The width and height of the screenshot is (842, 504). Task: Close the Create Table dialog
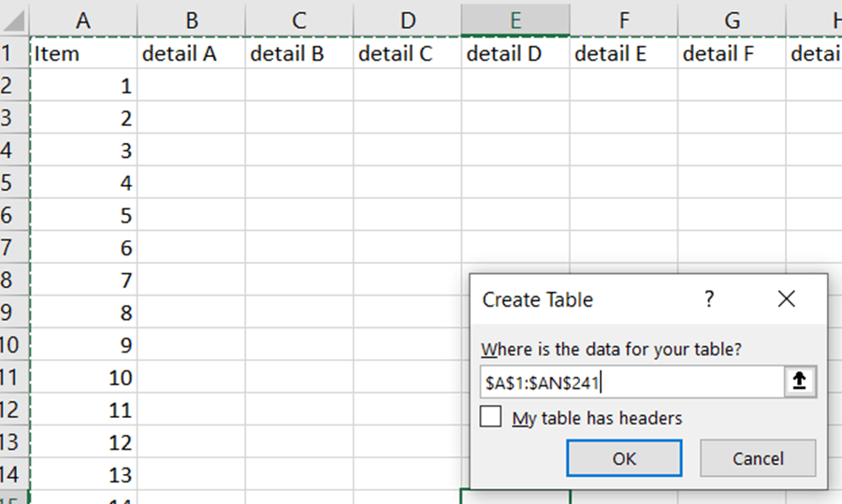coord(786,299)
